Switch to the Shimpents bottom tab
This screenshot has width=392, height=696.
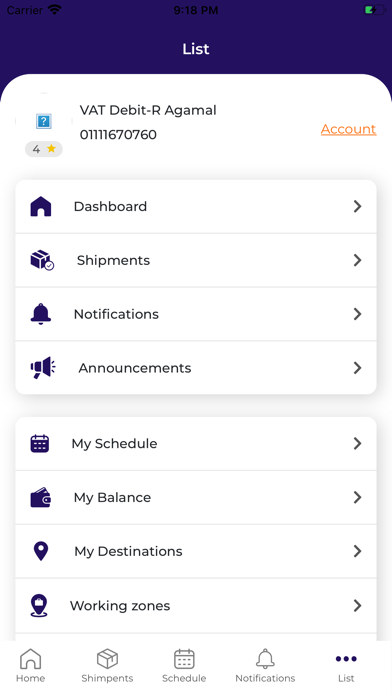(x=107, y=665)
